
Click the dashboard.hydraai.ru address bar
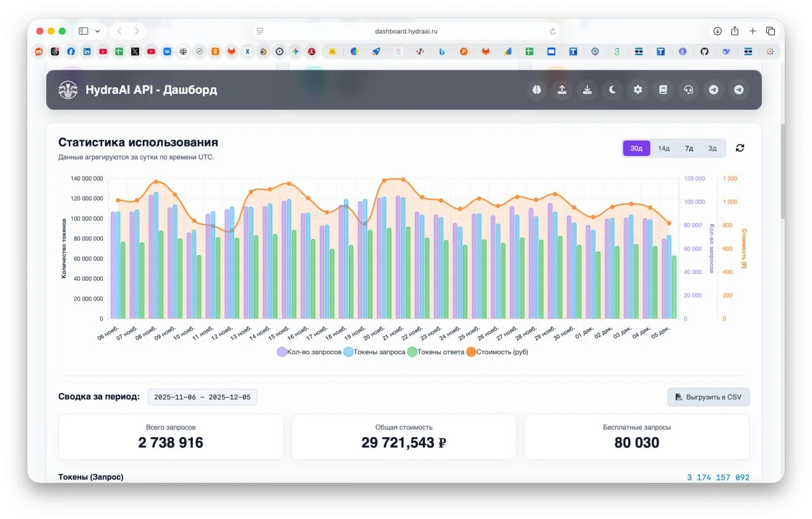pyautogui.click(x=406, y=31)
